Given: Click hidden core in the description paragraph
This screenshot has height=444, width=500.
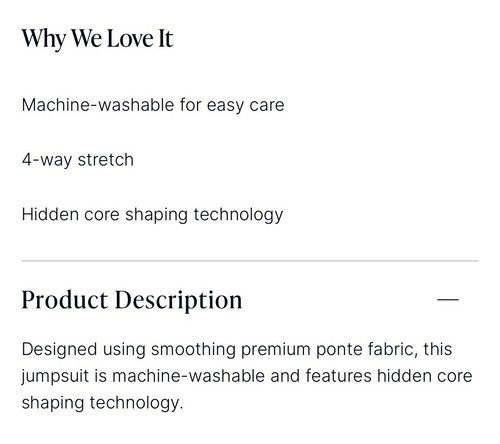Looking at the screenshot, I should (x=424, y=376).
